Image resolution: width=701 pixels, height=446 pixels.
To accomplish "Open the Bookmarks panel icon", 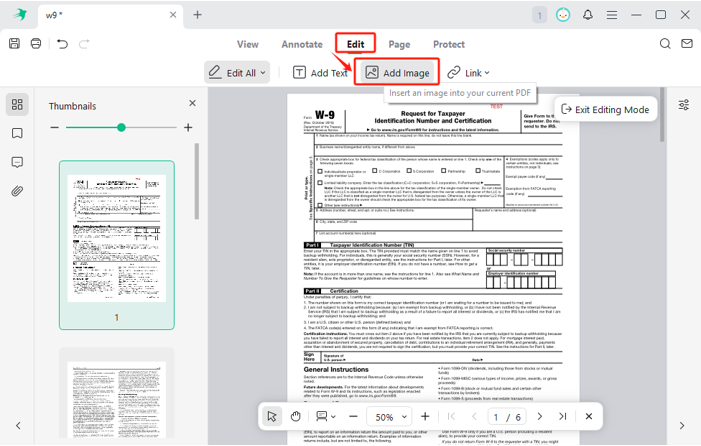I will pyautogui.click(x=17, y=133).
